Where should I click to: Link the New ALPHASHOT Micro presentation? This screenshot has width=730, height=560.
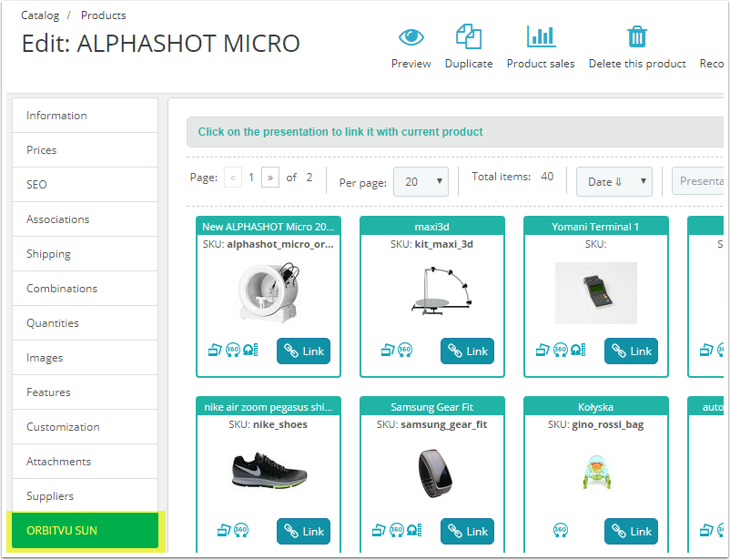pos(303,351)
